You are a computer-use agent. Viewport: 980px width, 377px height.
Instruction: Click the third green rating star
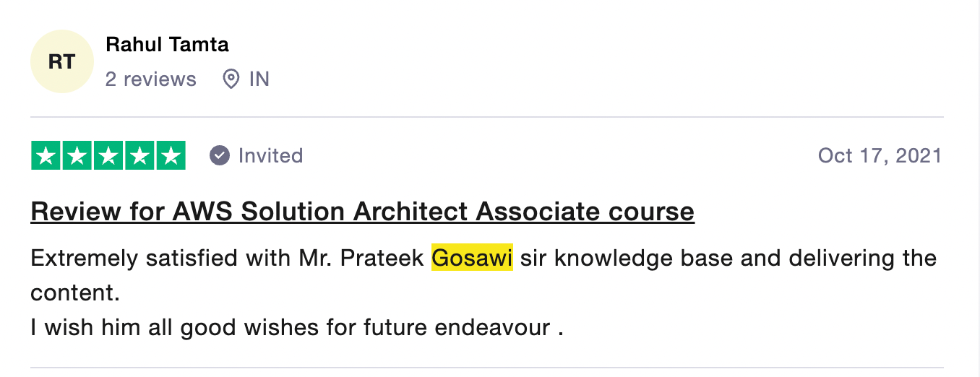pos(108,156)
